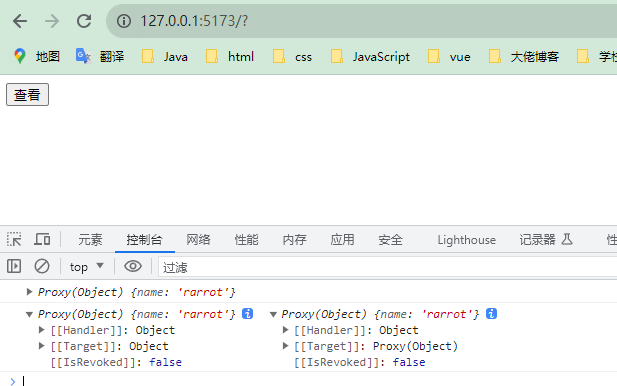Clear the console with the ban icon
Screen dimensions: 617x386
[42, 266]
